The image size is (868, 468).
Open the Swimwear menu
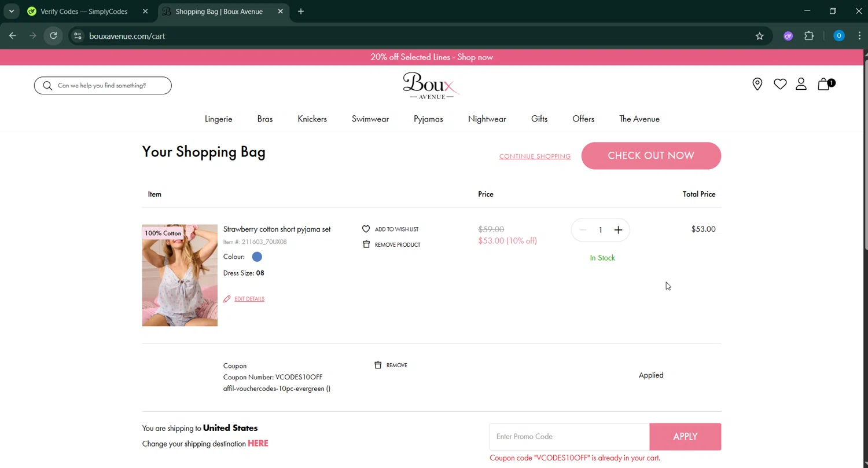370,119
